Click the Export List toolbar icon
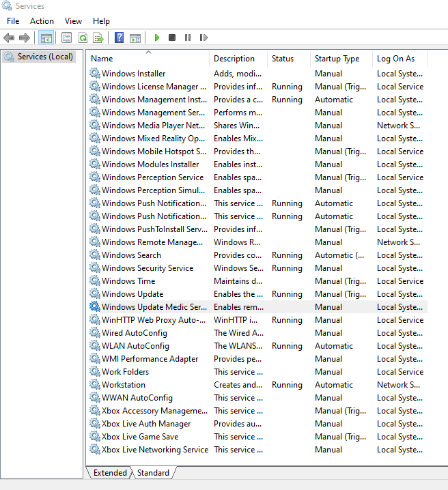The image size is (448, 490). pos(98,38)
